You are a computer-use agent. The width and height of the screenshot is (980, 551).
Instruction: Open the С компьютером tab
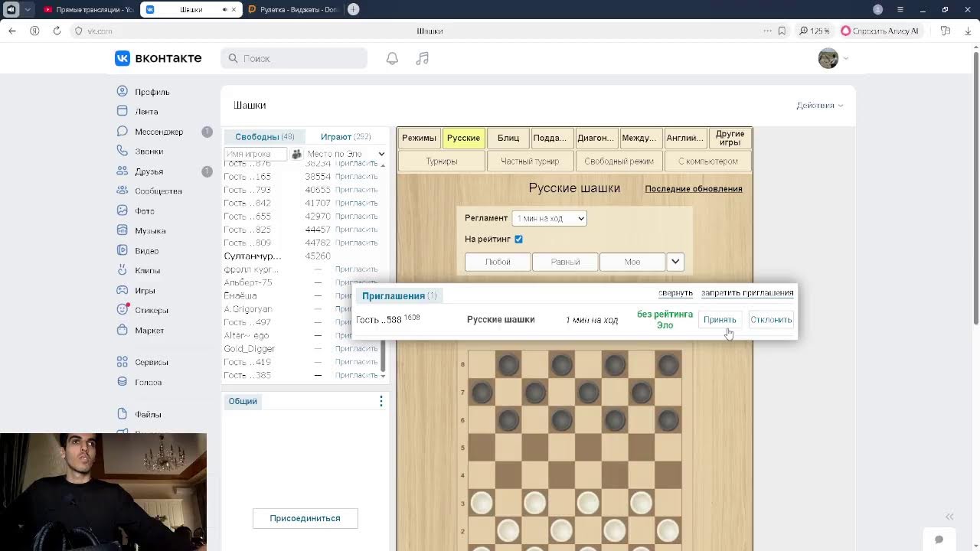(x=707, y=161)
